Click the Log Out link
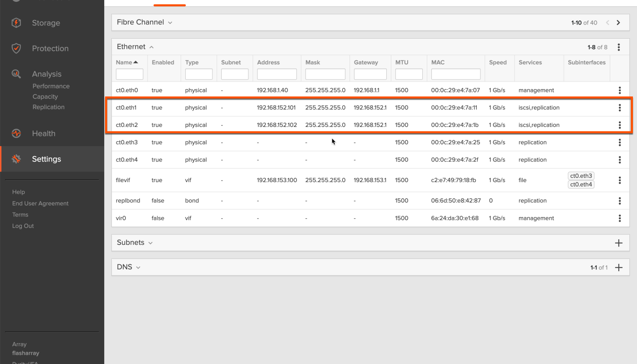The width and height of the screenshot is (637, 364). pyautogui.click(x=23, y=226)
